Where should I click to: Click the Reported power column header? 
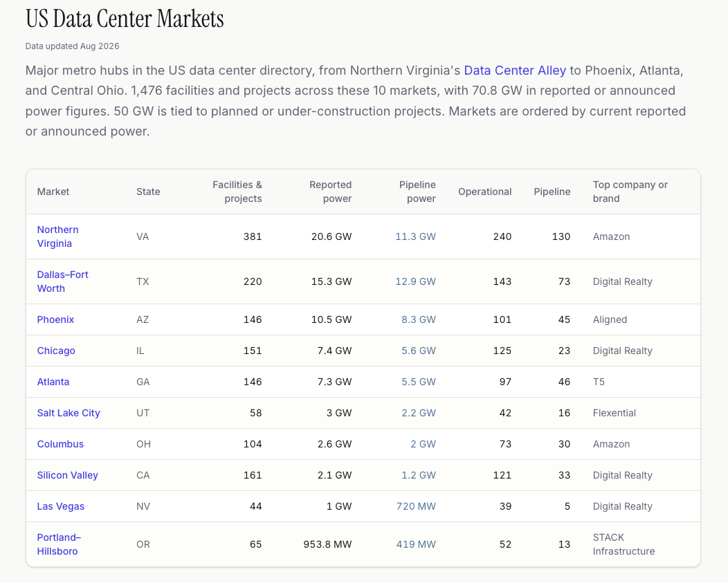pyautogui.click(x=331, y=192)
